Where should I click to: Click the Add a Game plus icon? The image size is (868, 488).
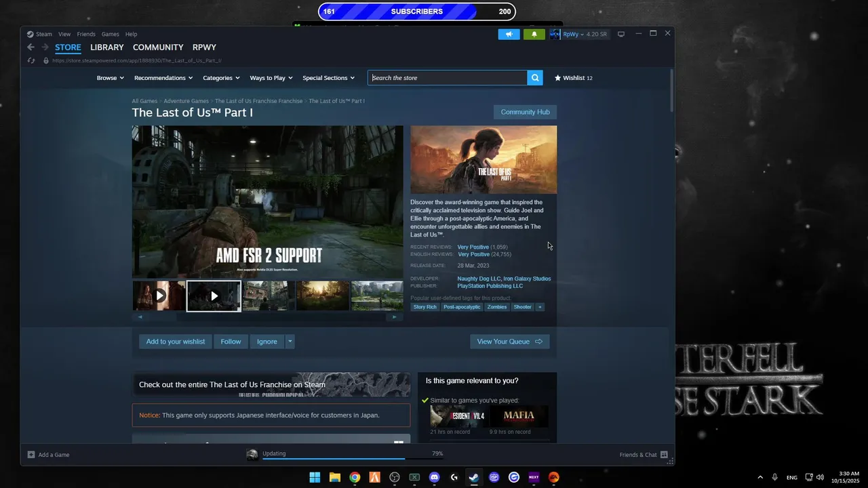(31, 455)
